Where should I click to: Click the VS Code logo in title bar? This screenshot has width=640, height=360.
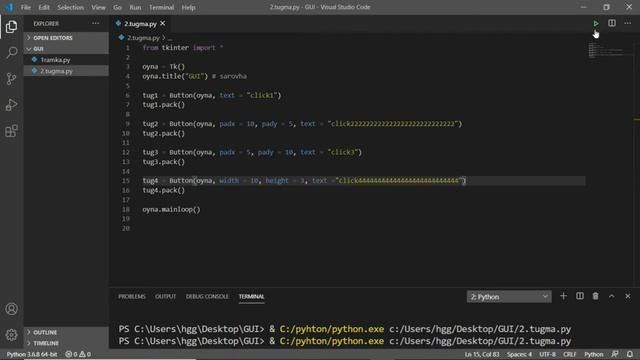point(9,7)
